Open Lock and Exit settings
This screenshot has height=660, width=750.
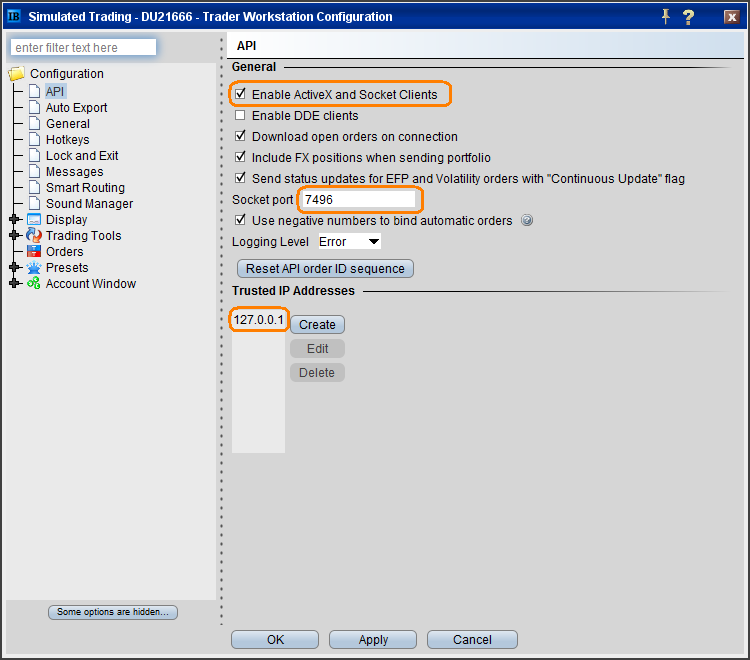coord(82,155)
